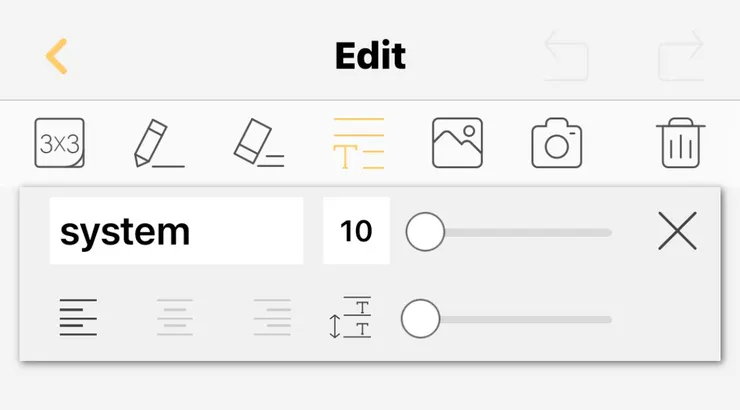Tap the trash can to delete
The image size is (740, 410).
click(x=681, y=143)
